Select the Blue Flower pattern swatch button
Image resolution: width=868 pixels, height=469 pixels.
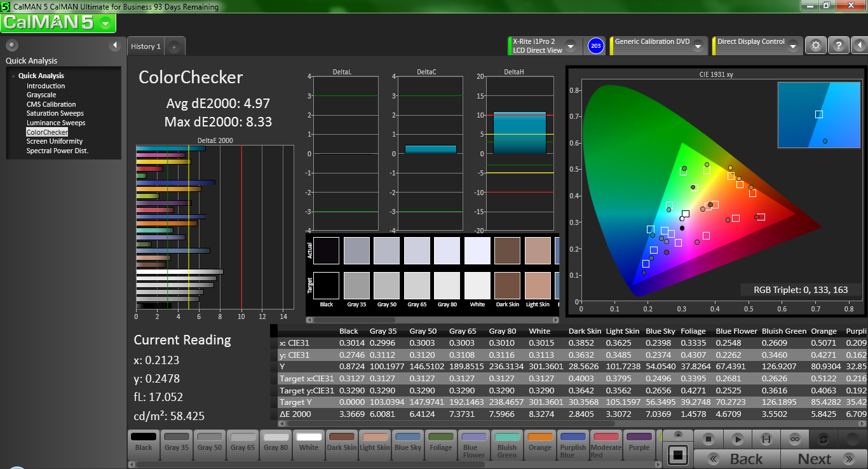coord(474,444)
